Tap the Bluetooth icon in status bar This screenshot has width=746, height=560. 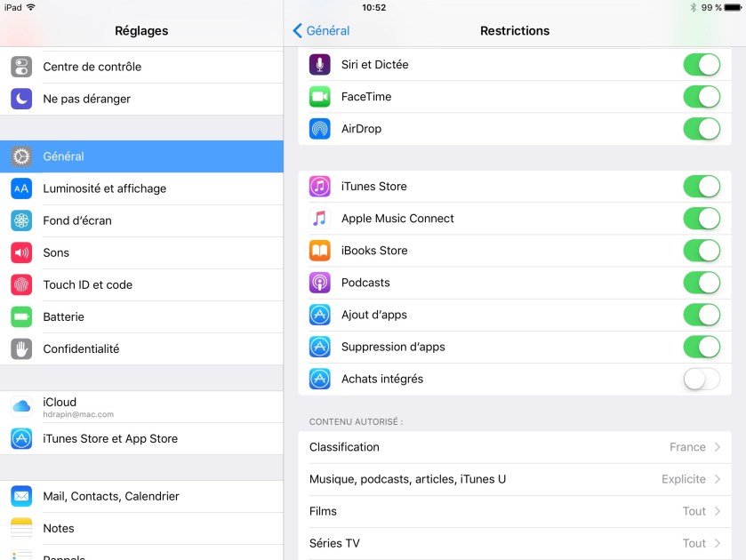(x=693, y=7)
